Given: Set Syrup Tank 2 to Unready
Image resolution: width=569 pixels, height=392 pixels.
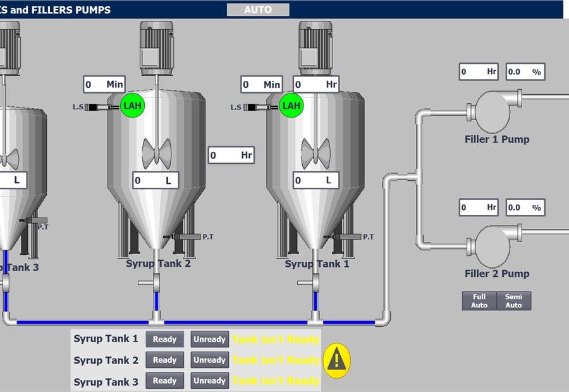Looking at the screenshot, I should pyautogui.click(x=210, y=360).
